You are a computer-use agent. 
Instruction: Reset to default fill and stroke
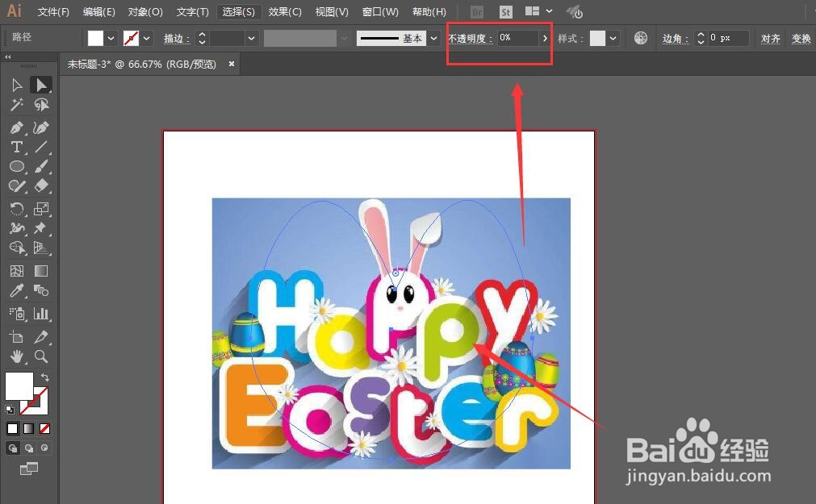click(x=10, y=410)
